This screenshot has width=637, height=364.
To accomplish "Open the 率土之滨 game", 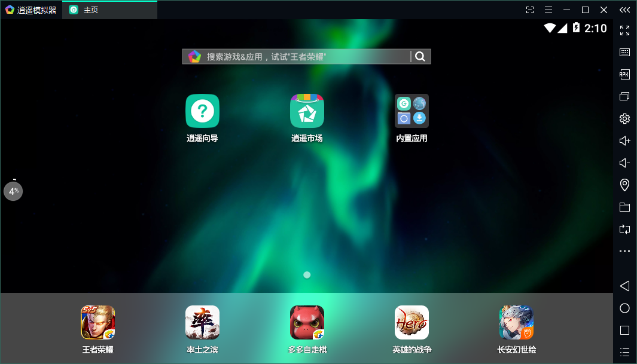I will tap(202, 322).
